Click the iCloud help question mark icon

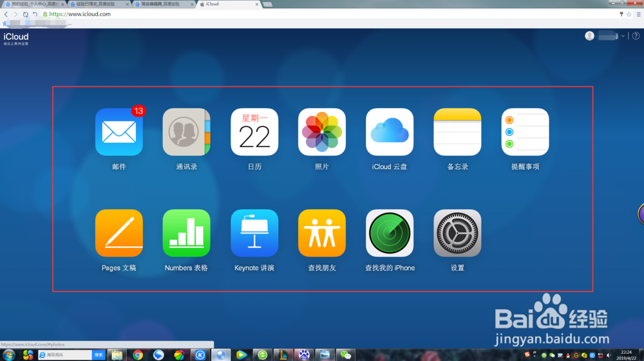point(636,36)
